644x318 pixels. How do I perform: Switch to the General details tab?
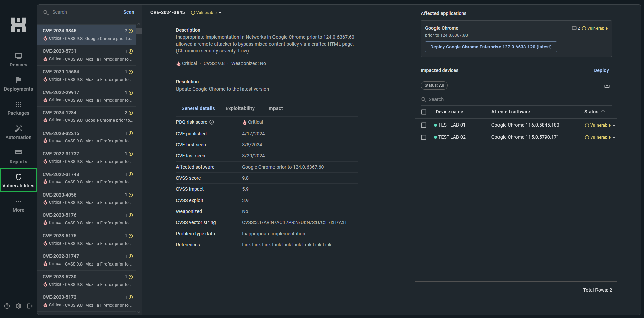click(198, 108)
